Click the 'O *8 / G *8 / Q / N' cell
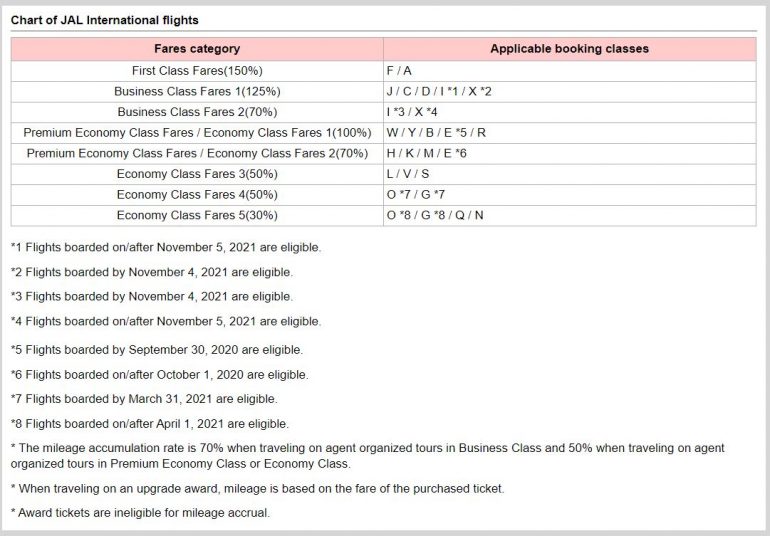 click(x=435, y=215)
